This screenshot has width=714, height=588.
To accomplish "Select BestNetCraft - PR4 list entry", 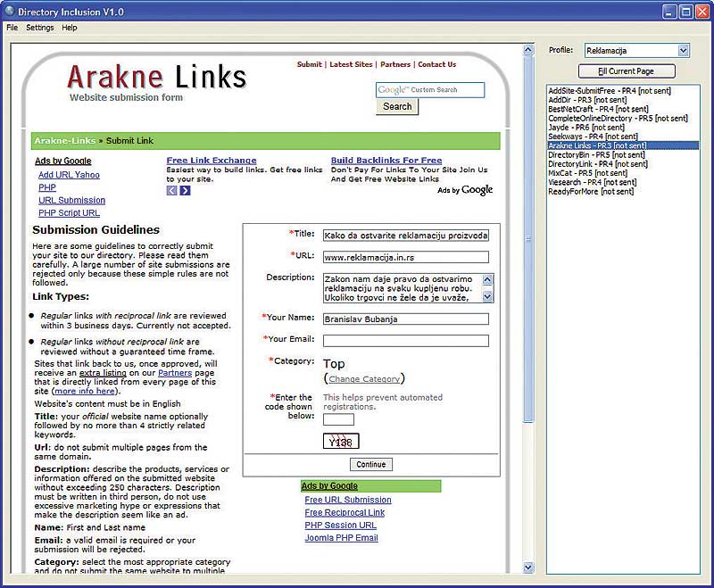I will point(598,109).
